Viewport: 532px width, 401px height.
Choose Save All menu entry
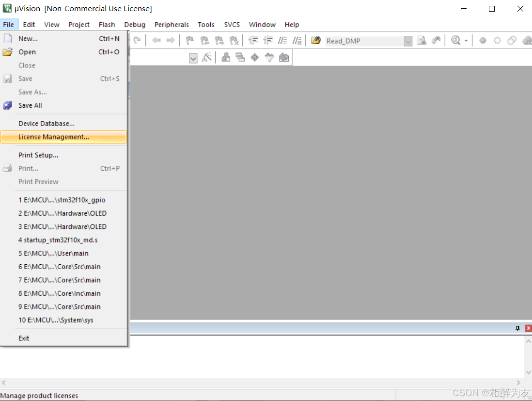pyautogui.click(x=64, y=105)
